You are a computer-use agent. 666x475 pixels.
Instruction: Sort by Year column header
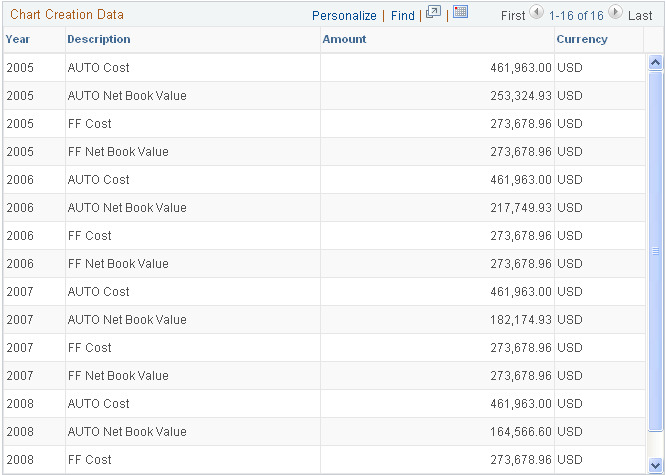[x=18, y=39]
